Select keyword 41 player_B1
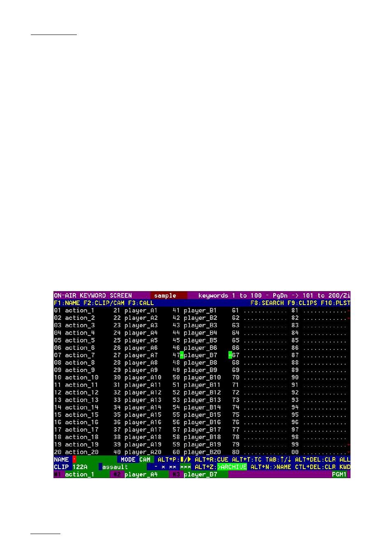This screenshot has height=555, width=392. [x=195, y=310]
